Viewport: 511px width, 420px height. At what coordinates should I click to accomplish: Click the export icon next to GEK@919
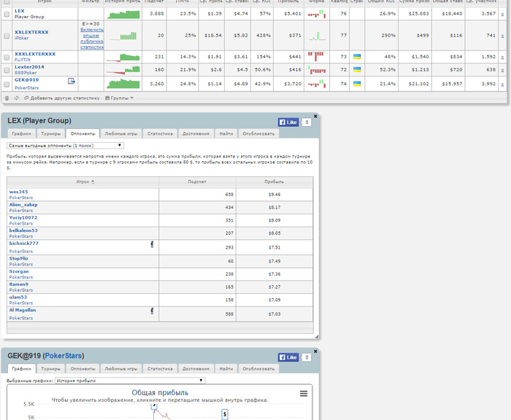coord(72,81)
